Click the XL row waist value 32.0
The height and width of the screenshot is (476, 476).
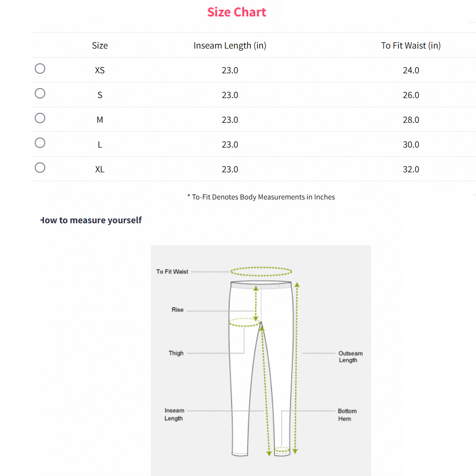pos(411,169)
